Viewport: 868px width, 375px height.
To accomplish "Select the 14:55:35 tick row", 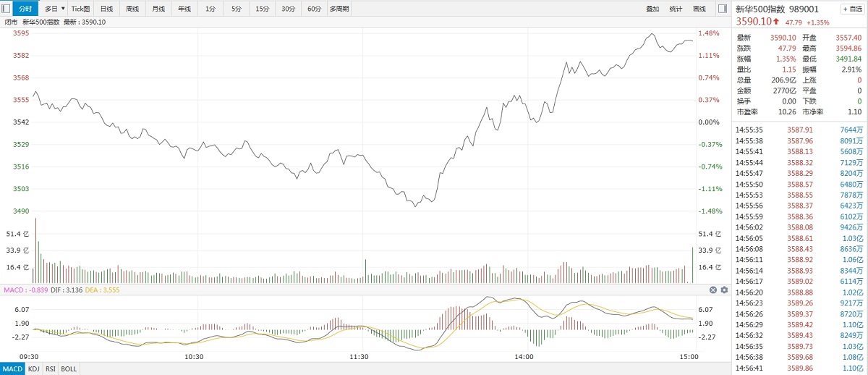I will pyautogui.click(x=799, y=130).
